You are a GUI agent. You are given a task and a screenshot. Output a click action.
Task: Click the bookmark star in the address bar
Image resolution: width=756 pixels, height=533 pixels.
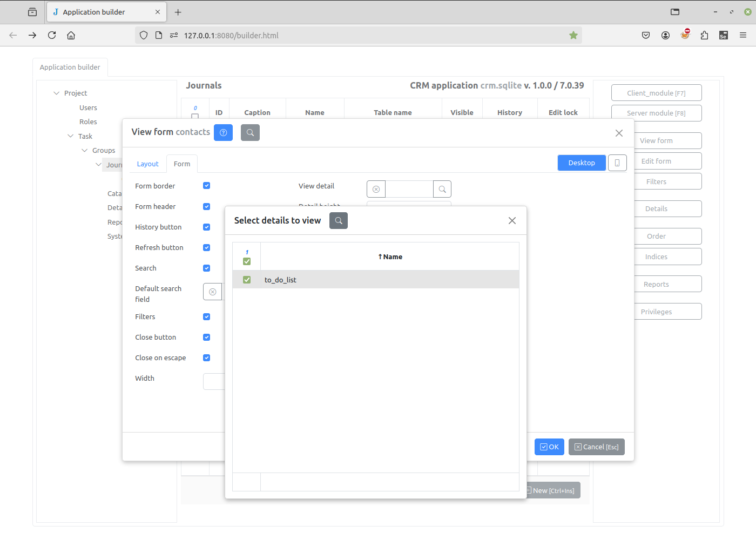[573, 35]
